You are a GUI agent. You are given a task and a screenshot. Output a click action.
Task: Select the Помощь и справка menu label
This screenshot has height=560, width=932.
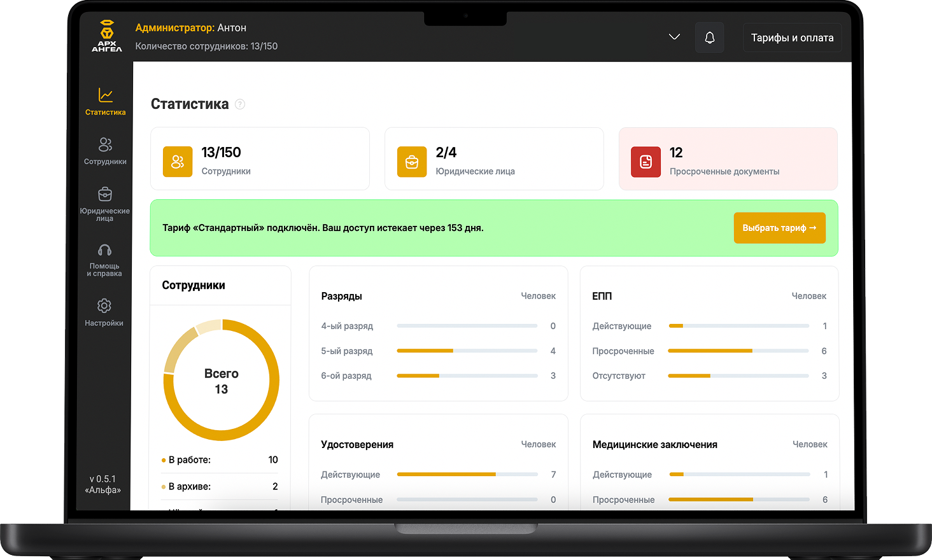click(x=104, y=270)
